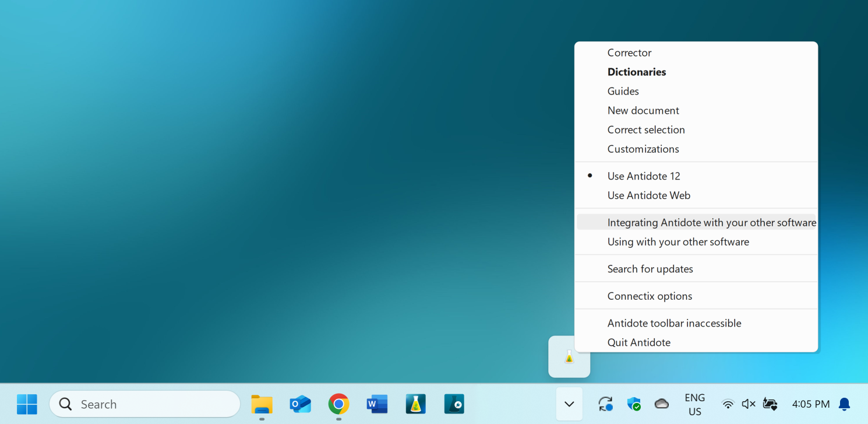The height and width of the screenshot is (424, 868).
Task: Open the OneDrive cloud tray icon
Action: [661, 404]
